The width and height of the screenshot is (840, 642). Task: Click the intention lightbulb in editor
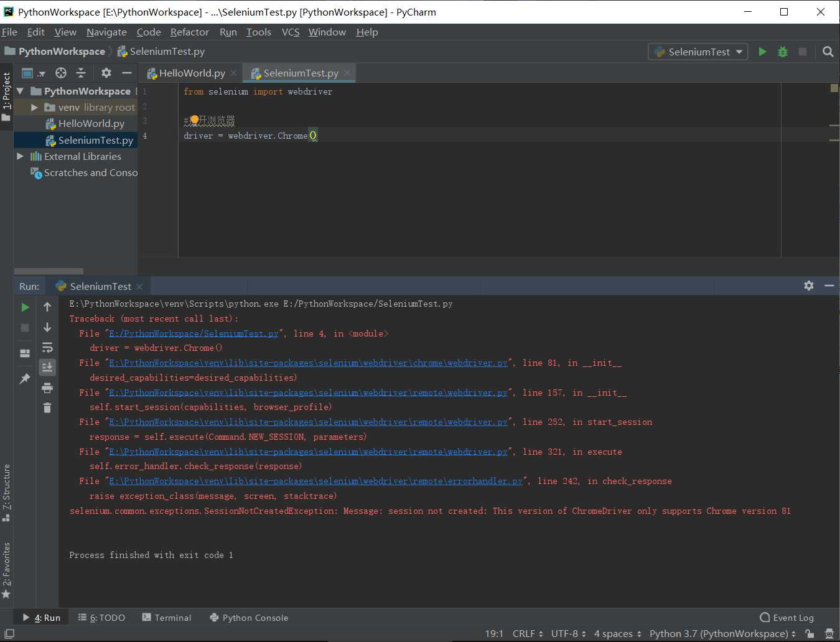[194, 119]
